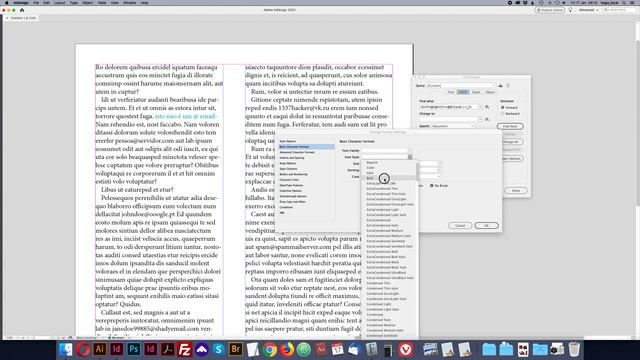The width and height of the screenshot is (640, 360).
Task: Select Underline Options category
Action: (291, 191)
